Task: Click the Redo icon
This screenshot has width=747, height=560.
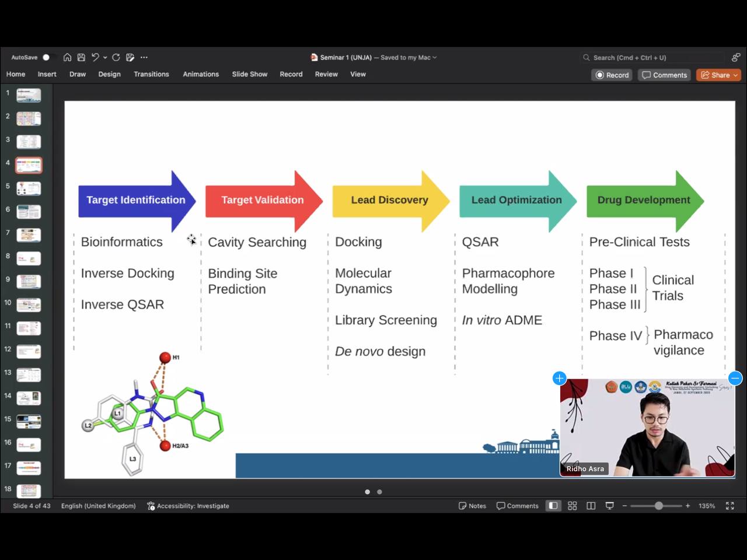Action: (116, 57)
